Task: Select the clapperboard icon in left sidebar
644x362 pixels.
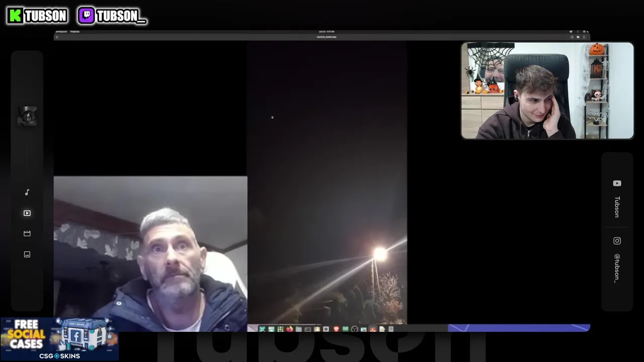Action: [27, 233]
